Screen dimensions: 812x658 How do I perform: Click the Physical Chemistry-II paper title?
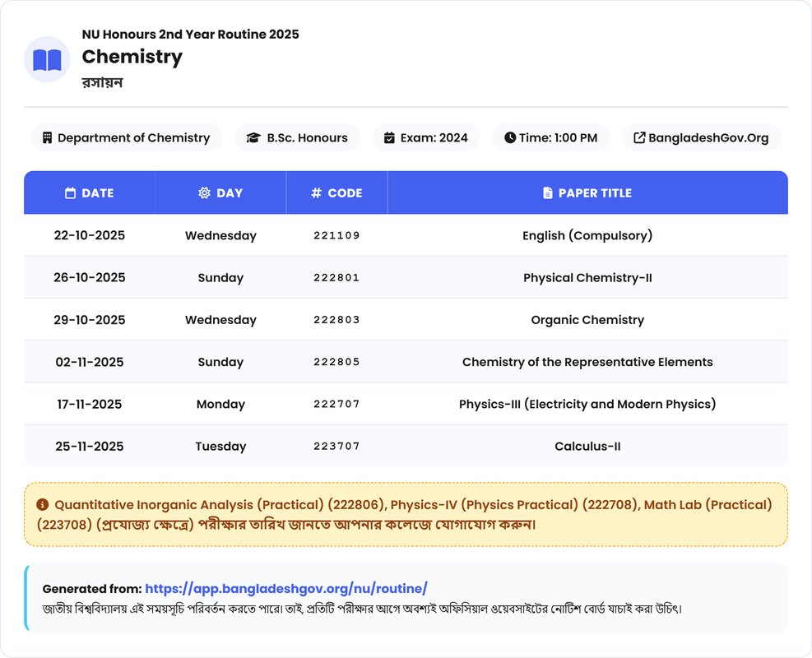tap(587, 277)
